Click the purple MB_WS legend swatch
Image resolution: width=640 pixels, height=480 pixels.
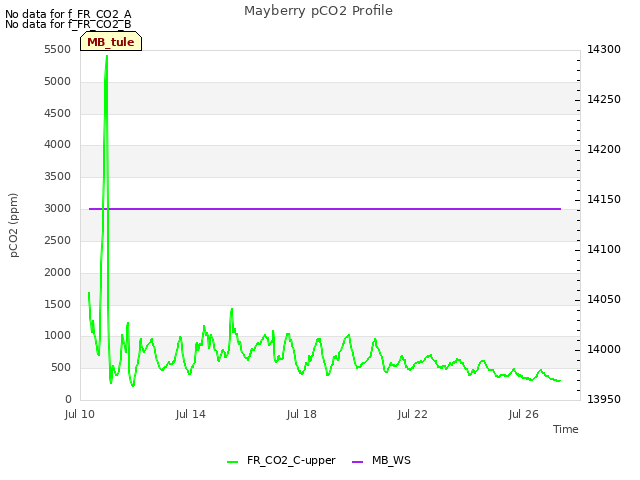pos(357,462)
